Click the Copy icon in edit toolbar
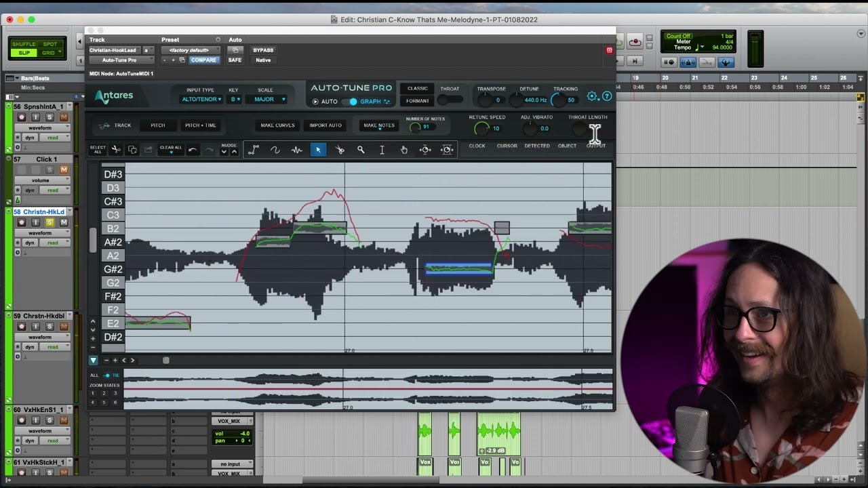The height and width of the screenshot is (488, 868). 132,149
